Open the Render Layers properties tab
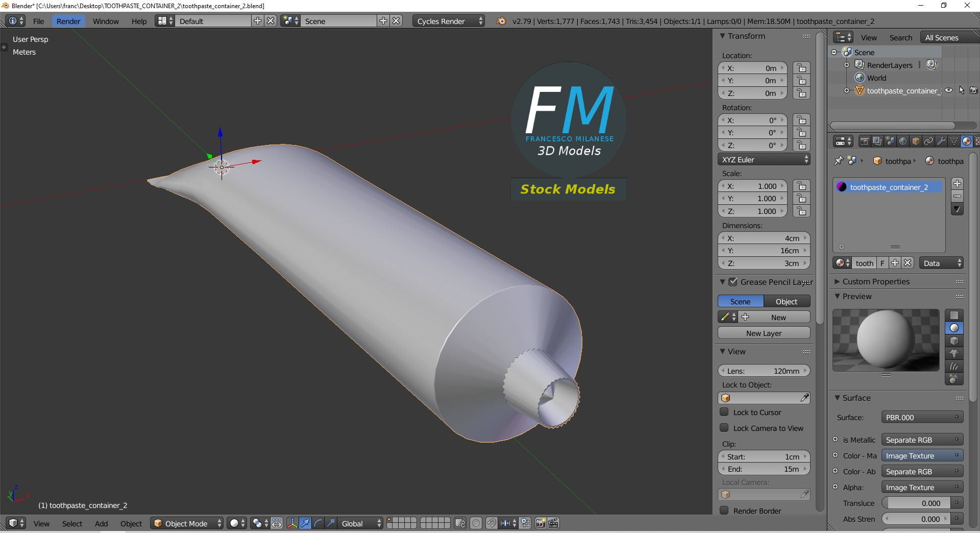This screenshot has width=980, height=533. point(877,141)
